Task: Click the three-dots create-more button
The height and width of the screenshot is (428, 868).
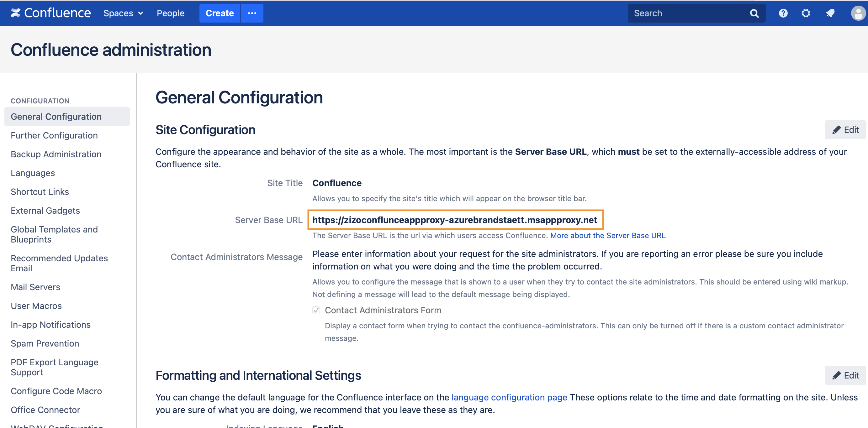Action: click(252, 13)
